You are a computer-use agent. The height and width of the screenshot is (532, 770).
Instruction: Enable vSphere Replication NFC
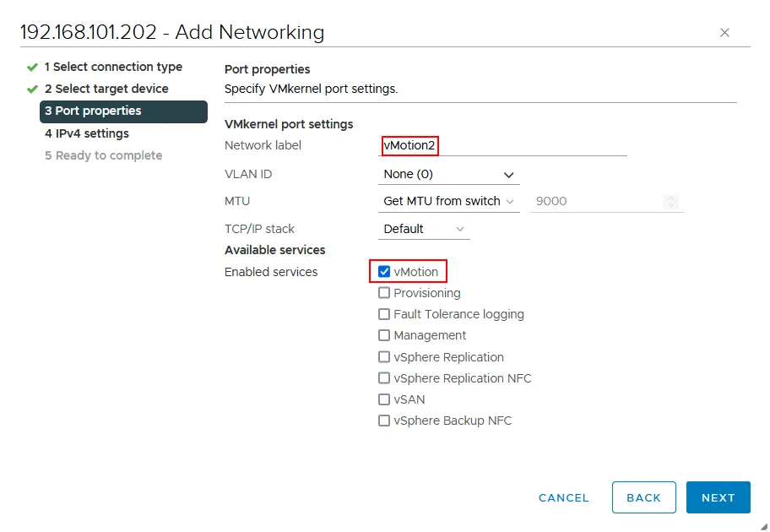point(385,377)
